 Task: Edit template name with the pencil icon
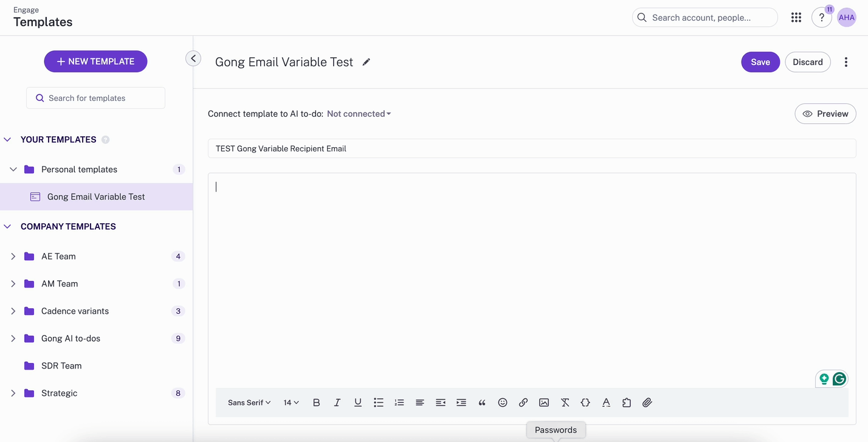[367, 62]
